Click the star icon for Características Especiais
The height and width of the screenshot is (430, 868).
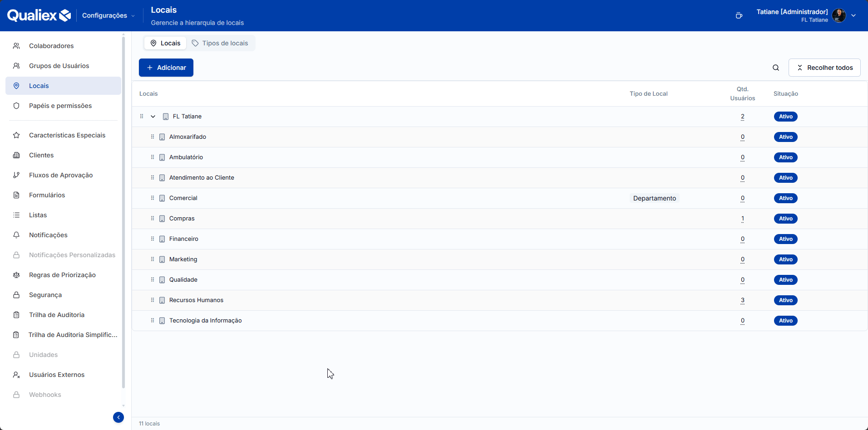click(x=16, y=135)
